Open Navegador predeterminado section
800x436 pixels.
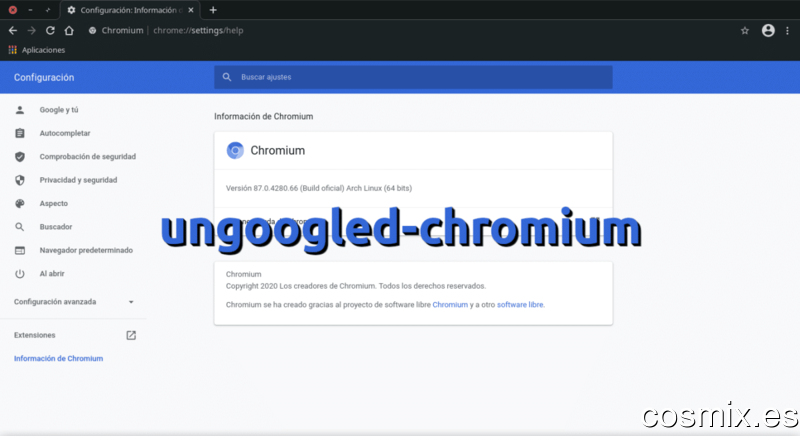86,250
